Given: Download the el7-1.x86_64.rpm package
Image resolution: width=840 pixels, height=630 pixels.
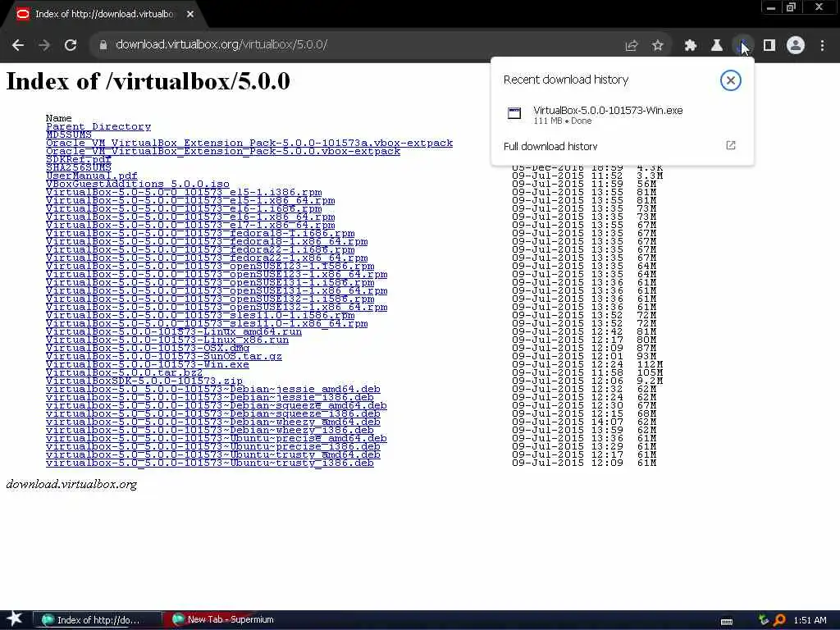Looking at the screenshot, I should [x=190, y=225].
